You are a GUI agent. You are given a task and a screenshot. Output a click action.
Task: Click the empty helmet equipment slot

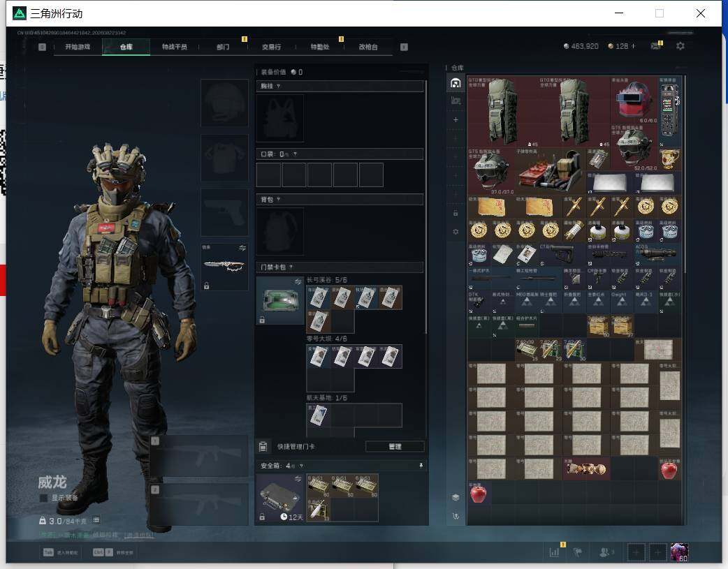pyautogui.click(x=224, y=103)
